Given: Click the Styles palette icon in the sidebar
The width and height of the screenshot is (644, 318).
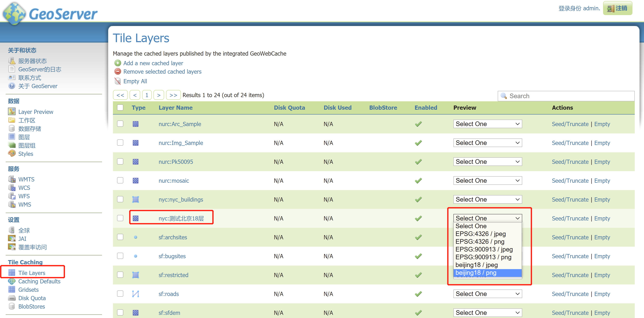Looking at the screenshot, I should [x=12, y=153].
